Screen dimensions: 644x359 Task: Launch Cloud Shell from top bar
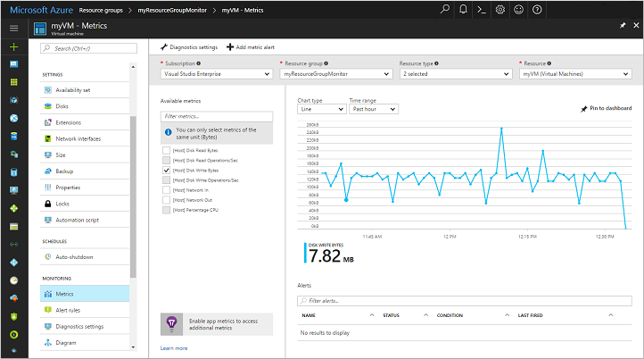click(x=482, y=10)
